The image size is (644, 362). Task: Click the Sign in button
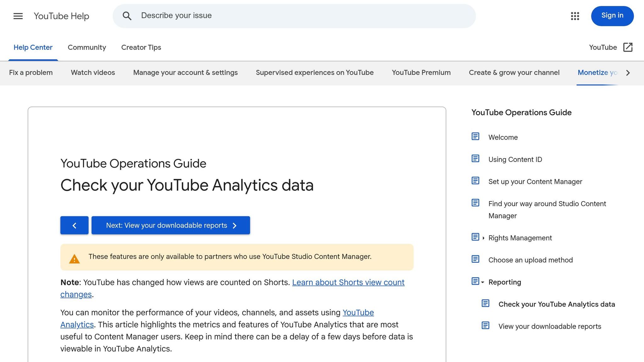pos(612,16)
